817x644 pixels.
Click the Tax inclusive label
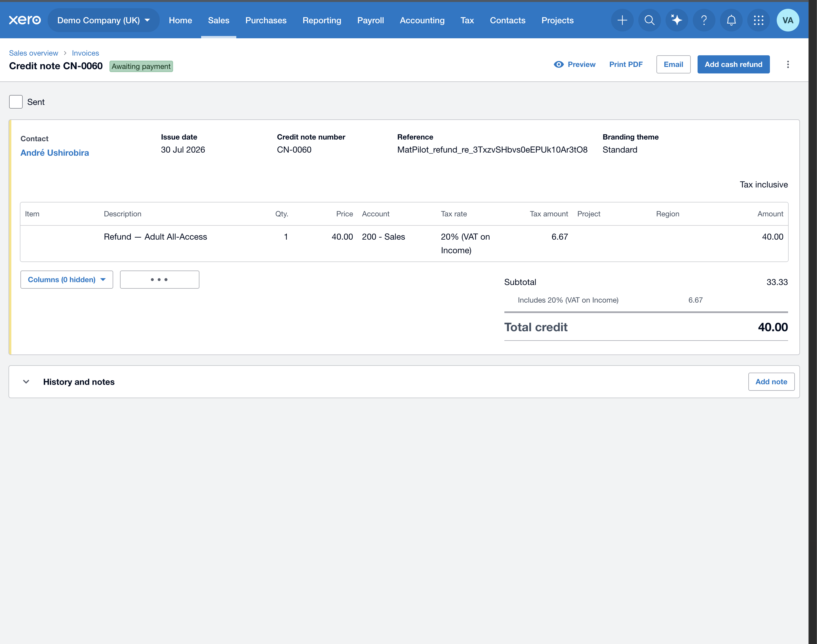763,184
